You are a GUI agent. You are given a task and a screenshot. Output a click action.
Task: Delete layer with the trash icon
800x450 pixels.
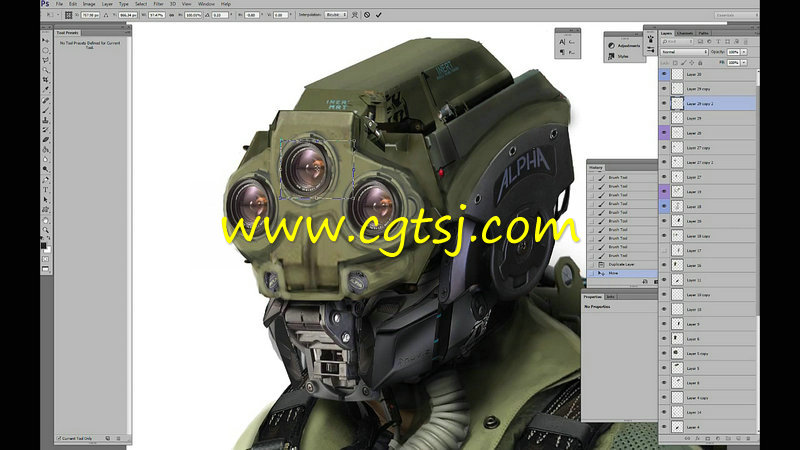[x=748, y=438]
